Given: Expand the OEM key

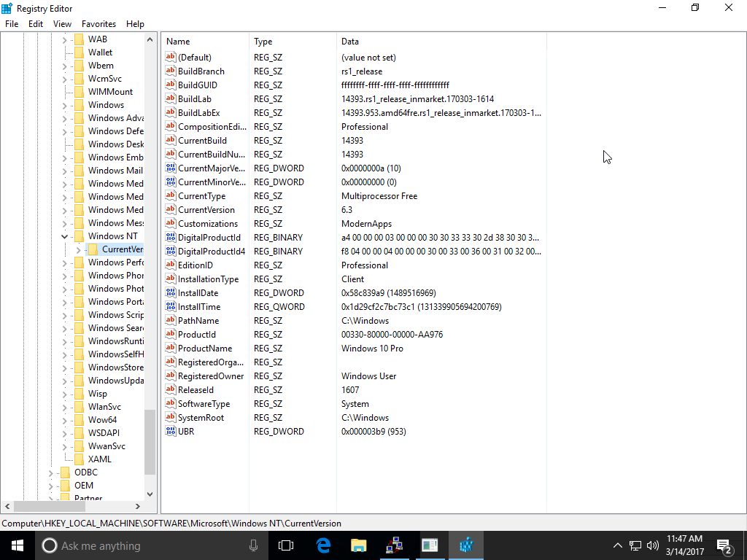Looking at the screenshot, I should (x=51, y=486).
